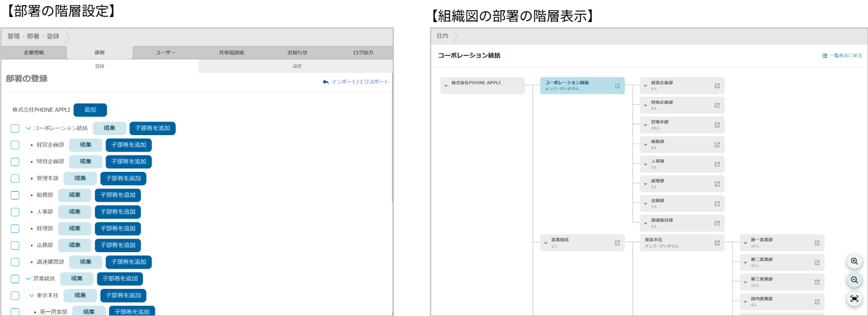
Task: Open external link icon on コーポレーション統括 node
Action: [x=617, y=86]
